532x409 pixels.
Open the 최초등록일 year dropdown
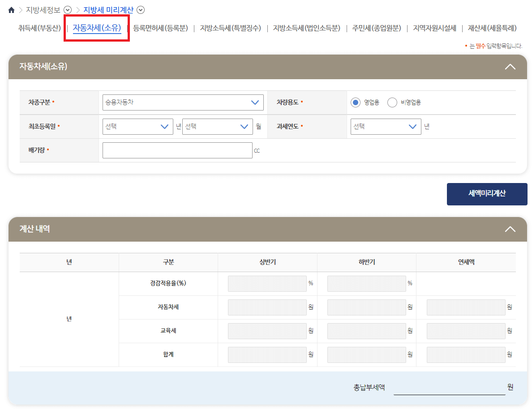pos(138,127)
